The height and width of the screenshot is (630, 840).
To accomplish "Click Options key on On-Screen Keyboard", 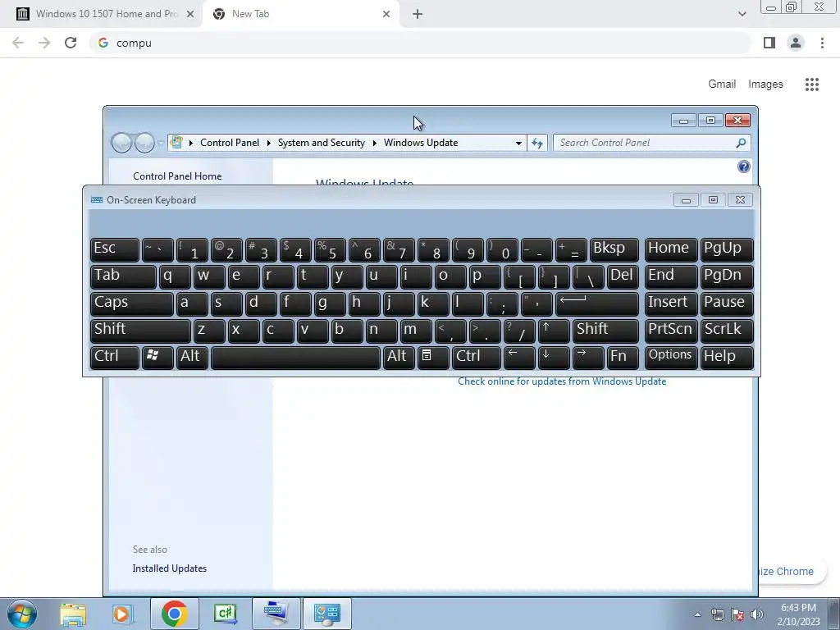I will (x=671, y=358).
